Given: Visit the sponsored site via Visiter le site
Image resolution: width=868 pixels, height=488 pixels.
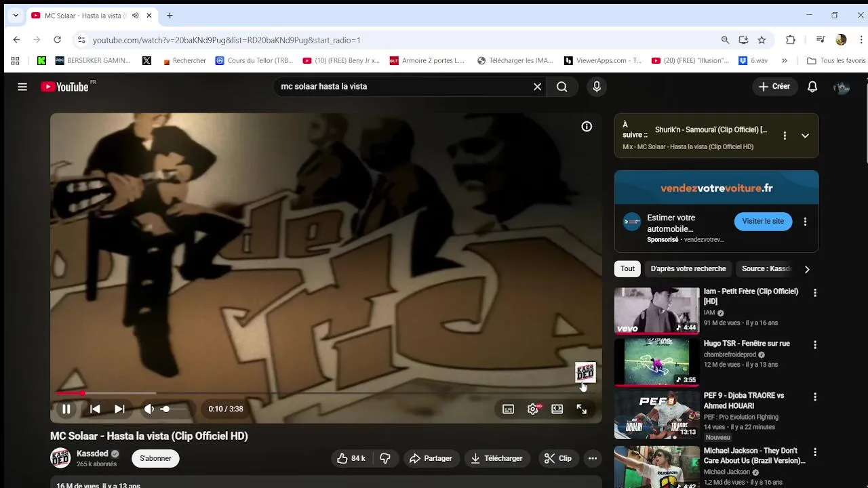Looking at the screenshot, I should click(x=763, y=222).
